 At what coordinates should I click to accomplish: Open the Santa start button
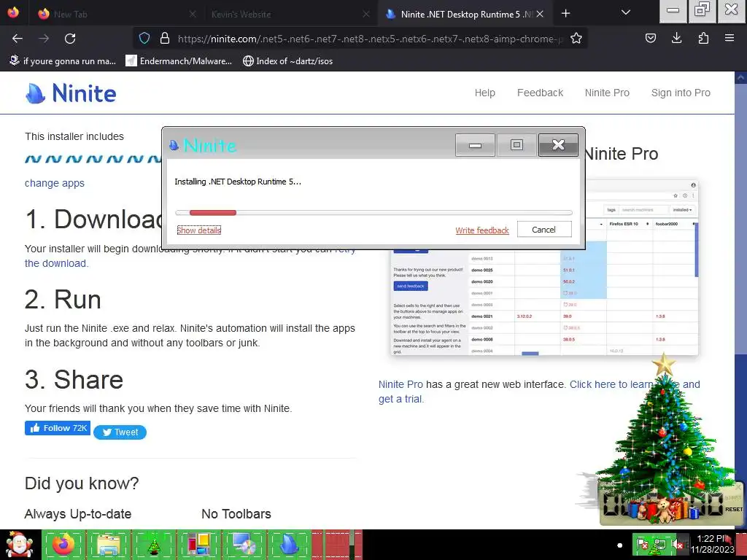pyautogui.click(x=19, y=545)
